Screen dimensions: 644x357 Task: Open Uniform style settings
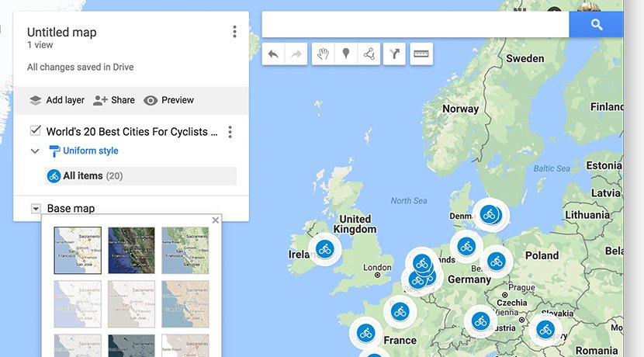click(x=90, y=151)
